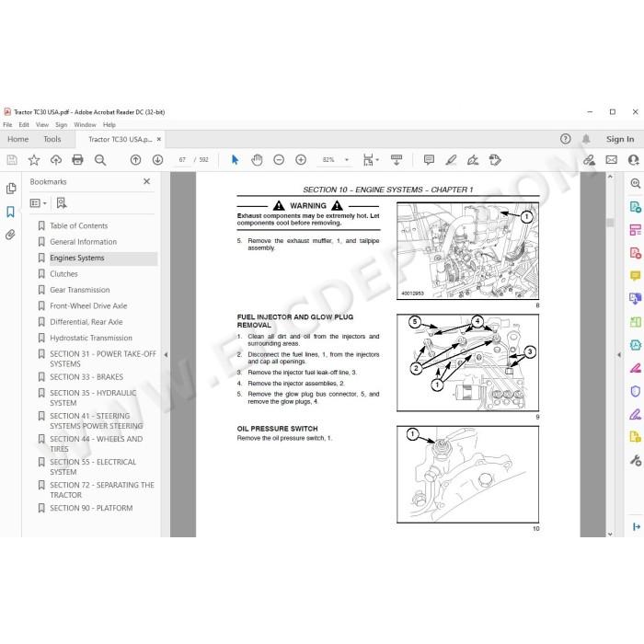
Task: Go to previous page arrow
Action: 135,160
